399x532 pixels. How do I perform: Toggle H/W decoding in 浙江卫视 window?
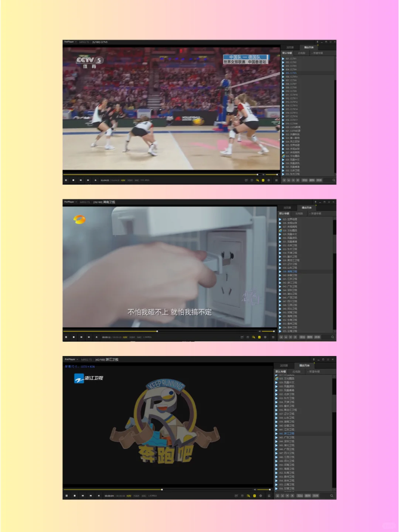[129, 496]
